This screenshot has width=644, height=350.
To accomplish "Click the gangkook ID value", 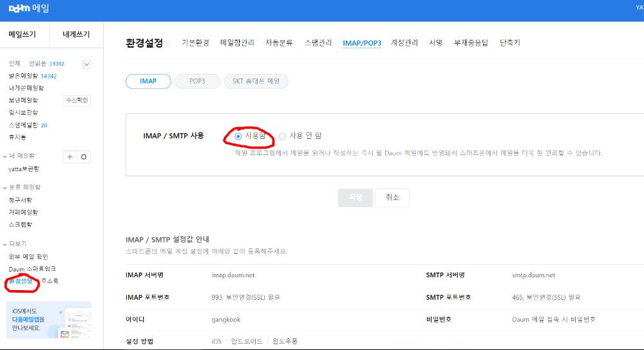I will [x=226, y=320].
